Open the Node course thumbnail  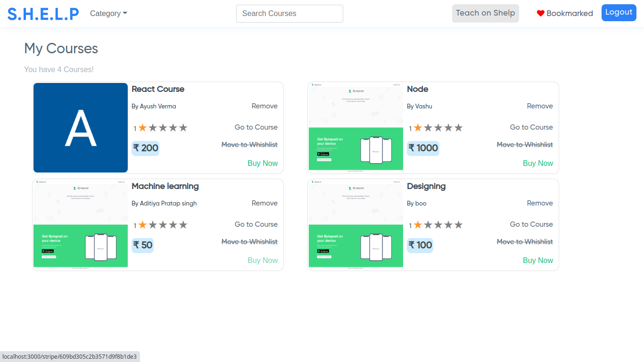(356, 128)
